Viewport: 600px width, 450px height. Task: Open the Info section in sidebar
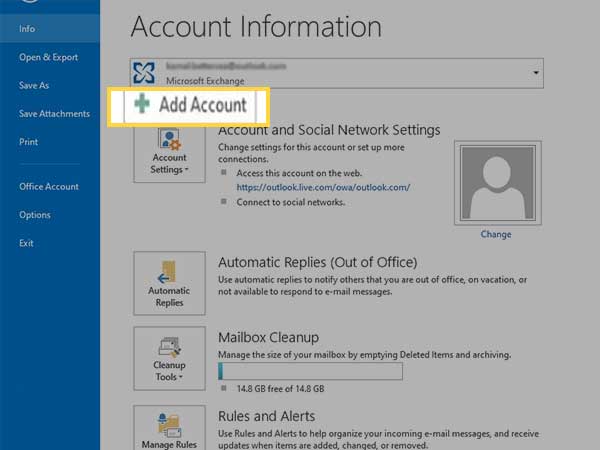[x=50, y=29]
